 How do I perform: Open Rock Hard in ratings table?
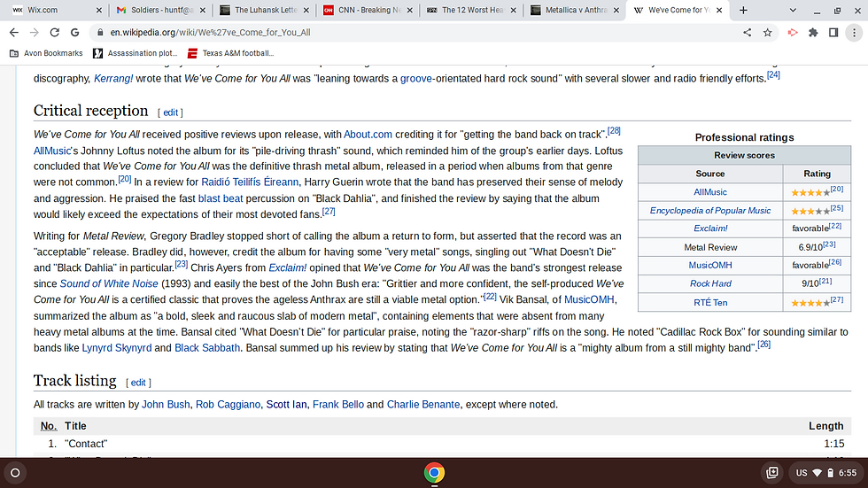coord(710,283)
